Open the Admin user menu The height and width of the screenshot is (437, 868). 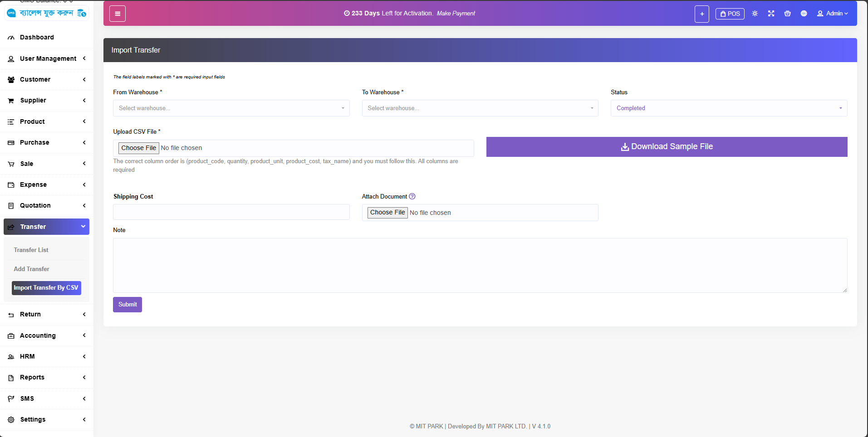(x=832, y=14)
